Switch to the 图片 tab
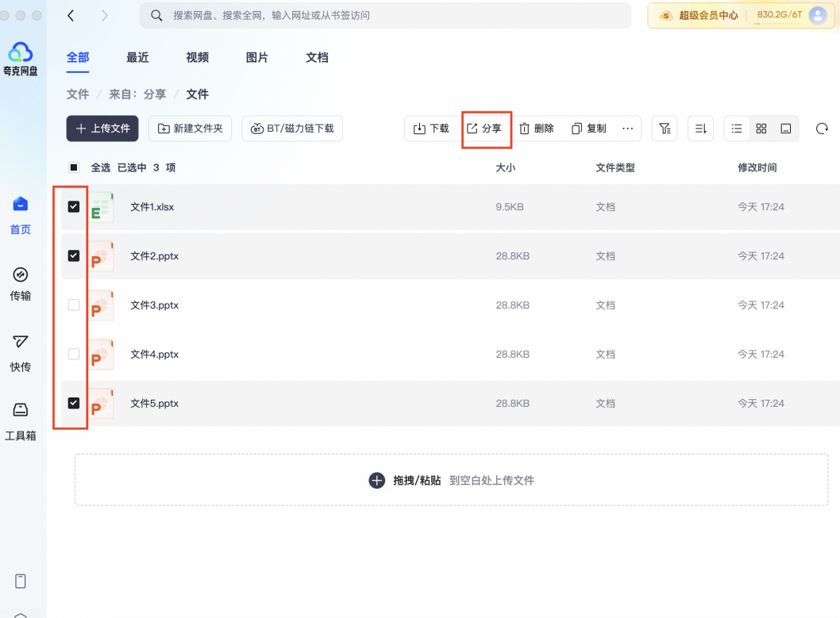 click(x=257, y=58)
